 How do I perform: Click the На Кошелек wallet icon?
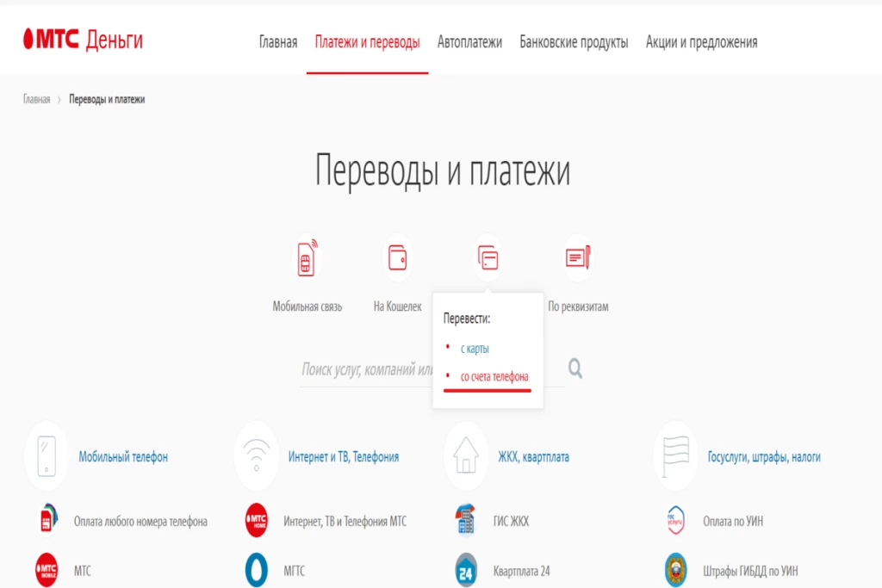[398, 258]
